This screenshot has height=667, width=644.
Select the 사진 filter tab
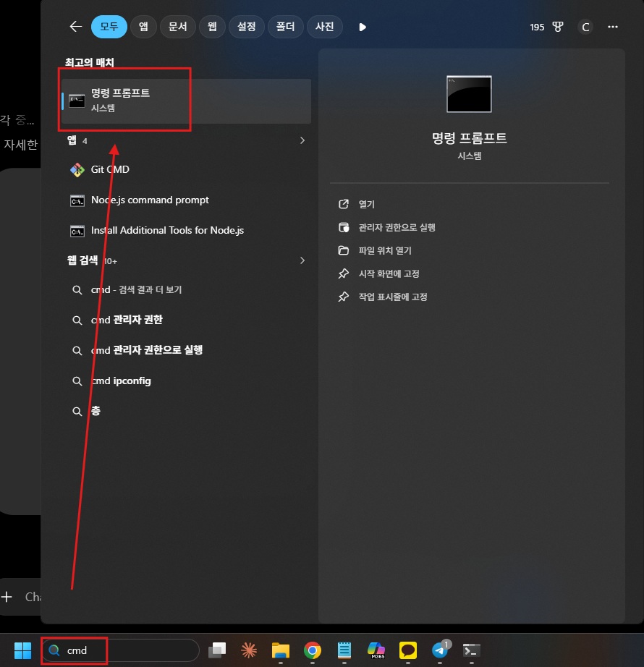click(x=325, y=27)
